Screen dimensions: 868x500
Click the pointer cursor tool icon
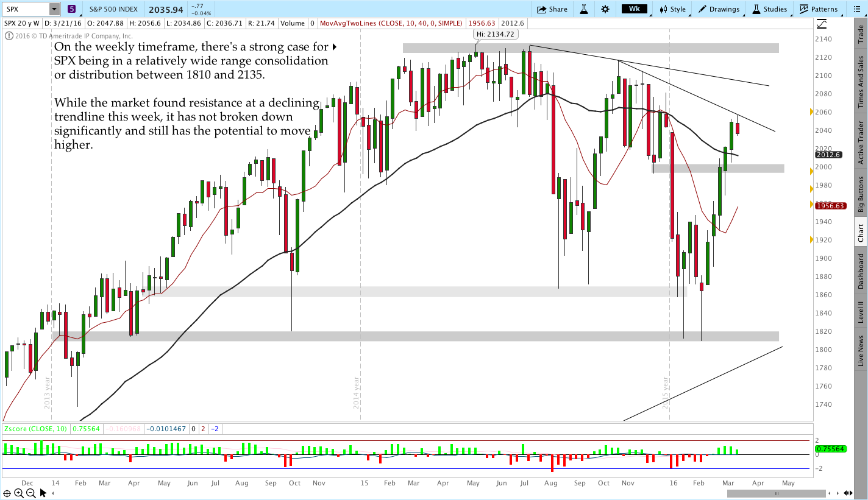pyautogui.click(x=44, y=493)
